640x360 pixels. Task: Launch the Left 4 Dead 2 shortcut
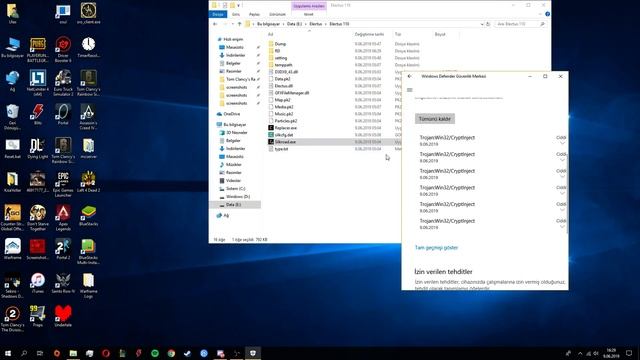coord(88,182)
